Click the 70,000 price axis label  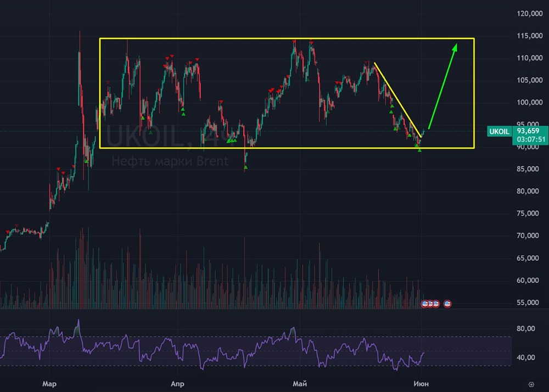tap(528, 236)
